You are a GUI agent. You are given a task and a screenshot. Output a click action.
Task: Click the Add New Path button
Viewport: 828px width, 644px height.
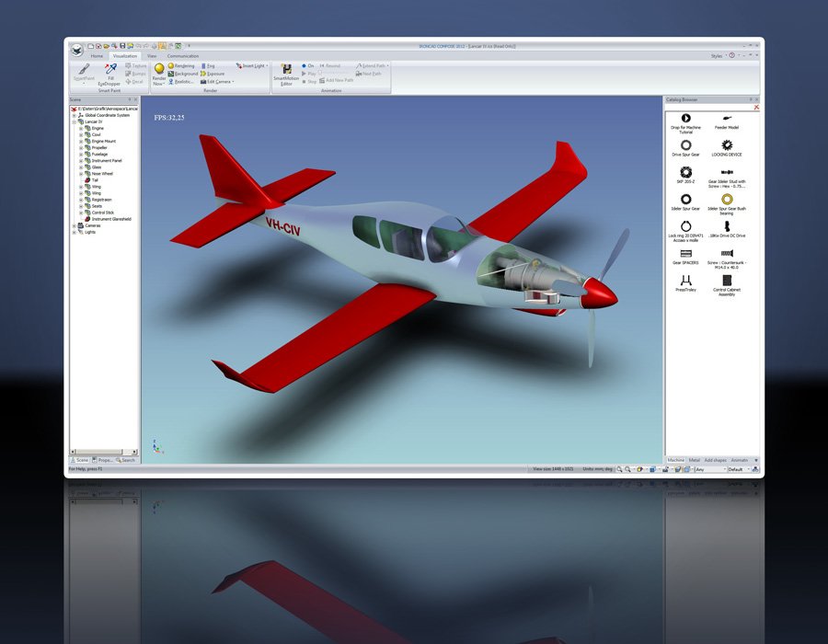pos(337,80)
